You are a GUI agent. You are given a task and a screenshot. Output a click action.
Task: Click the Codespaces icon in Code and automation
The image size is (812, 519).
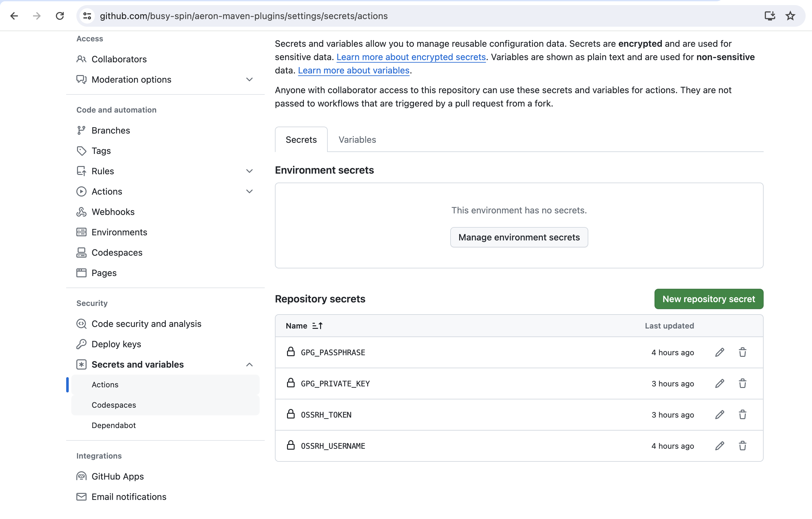pyautogui.click(x=81, y=253)
